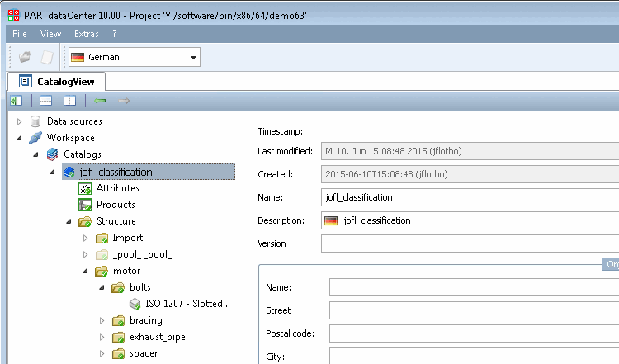Open the File menu

(x=20, y=34)
